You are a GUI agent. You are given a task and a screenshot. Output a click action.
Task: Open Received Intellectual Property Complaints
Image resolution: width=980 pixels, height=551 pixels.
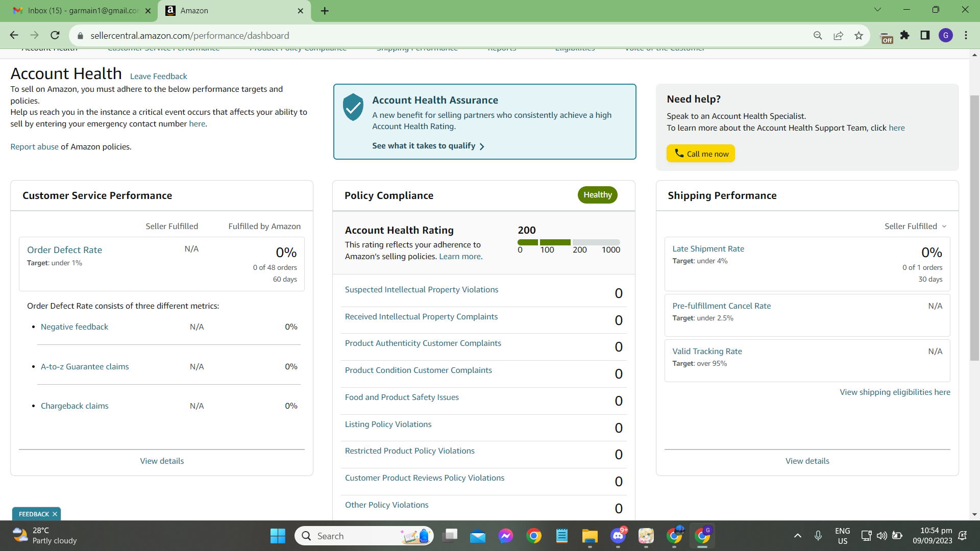pyautogui.click(x=421, y=316)
